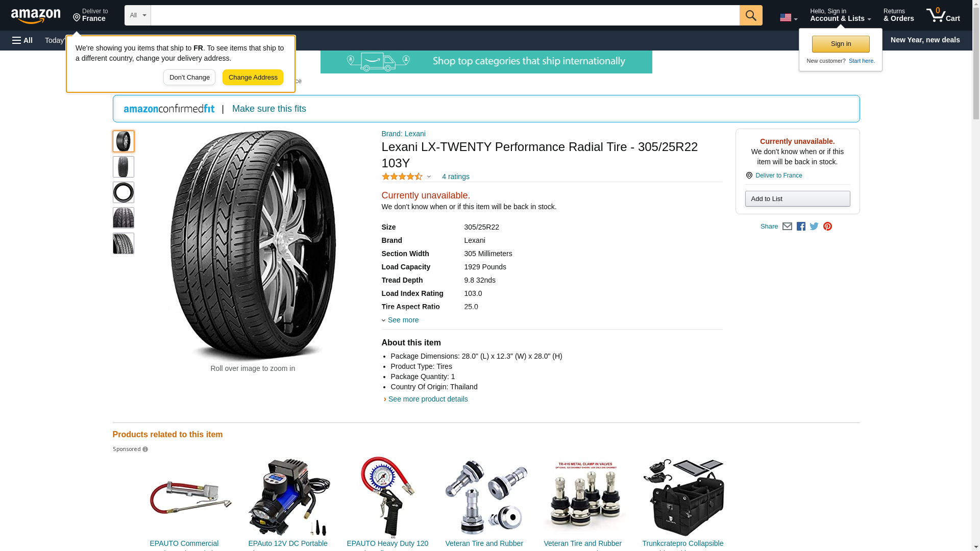
Task: Select the second tire thumbnail image
Action: pos(124,167)
